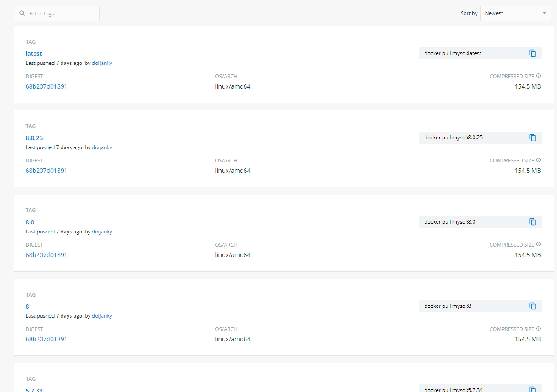Screen dimensions: 557x392
Task: Click 154.5 MB size in tag 8 card
Action: pos(528,339)
